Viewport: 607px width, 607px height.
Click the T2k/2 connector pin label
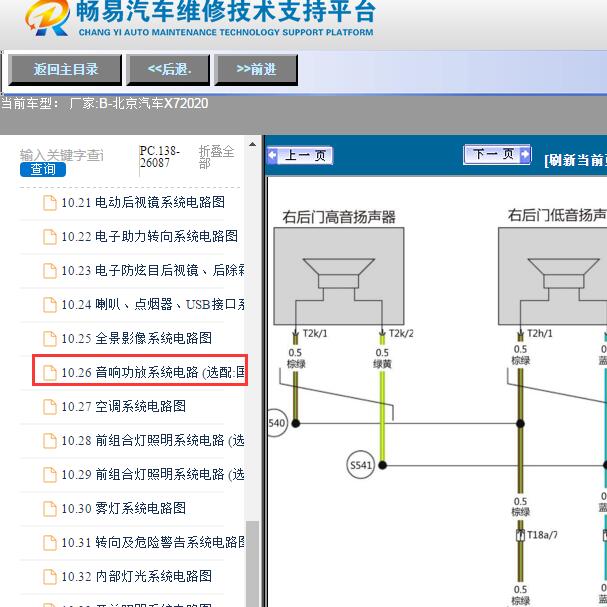pyautogui.click(x=401, y=333)
